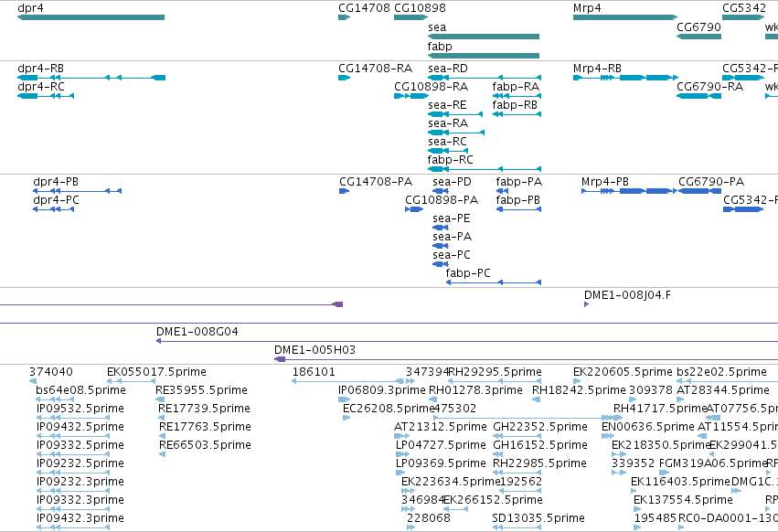Image resolution: width=778 pixels, height=532 pixels.
Task: Select the LP09369.5prime EST
Action: pos(400,473)
